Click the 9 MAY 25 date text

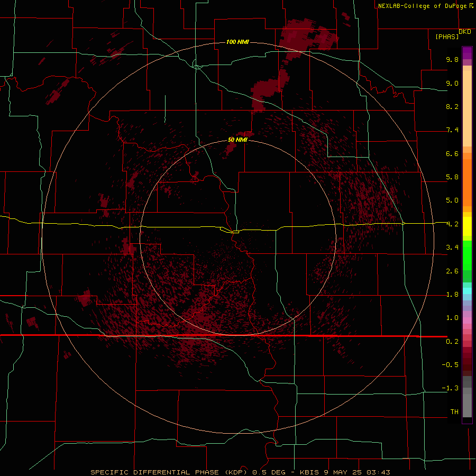point(342,472)
